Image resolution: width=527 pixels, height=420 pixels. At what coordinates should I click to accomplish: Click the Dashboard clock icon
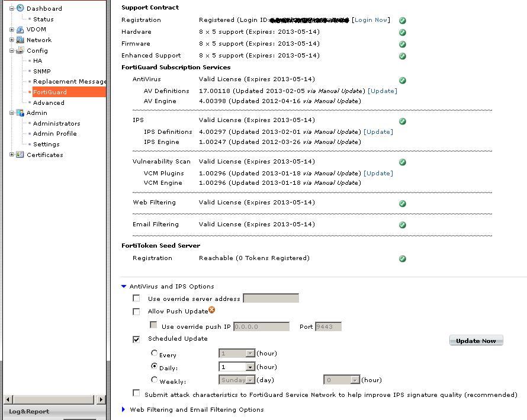(x=20, y=8)
